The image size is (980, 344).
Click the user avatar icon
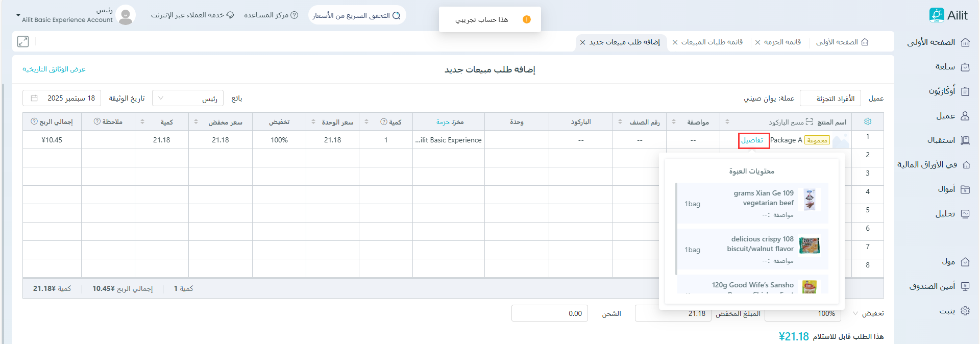[x=126, y=15]
